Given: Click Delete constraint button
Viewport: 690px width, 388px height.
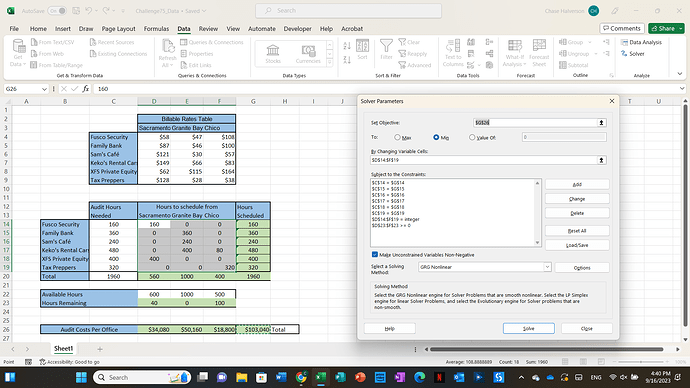Looking at the screenshot, I should coord(577,213).
